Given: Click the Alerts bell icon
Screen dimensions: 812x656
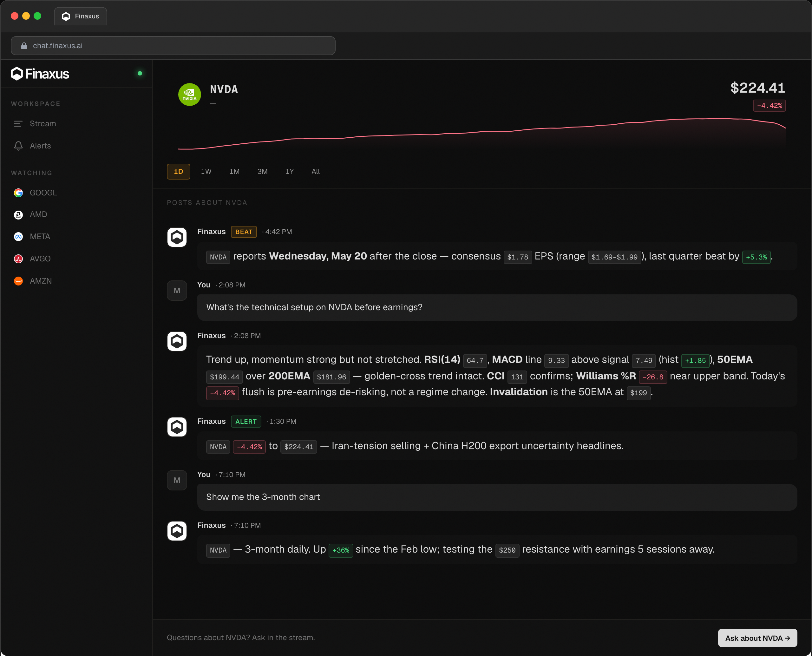Looking at the screenshot, I should pyautogui.click(x=18, y=146).
